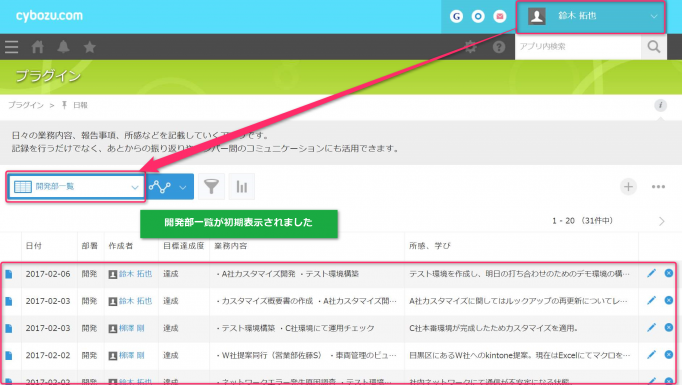
Task: Go to the home icon
Action: 37,47
